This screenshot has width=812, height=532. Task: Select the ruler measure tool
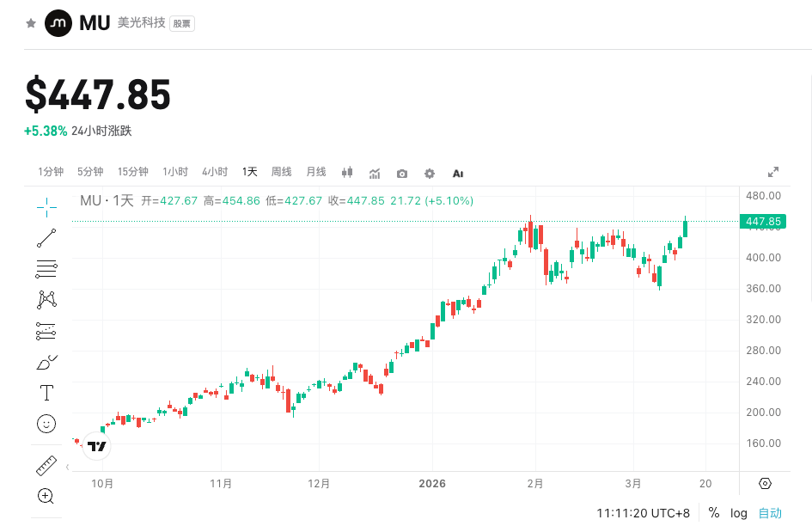(46, 465)
